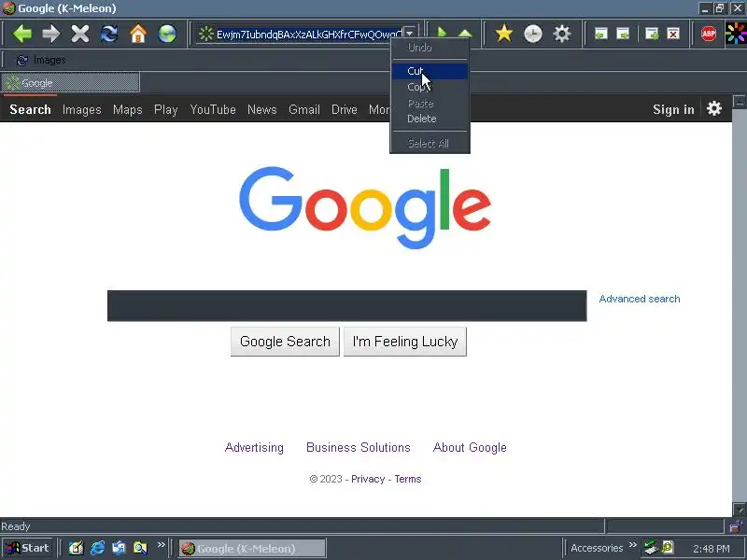The height and width of the screenshot is (560, 747).
Task: Open Google options gear next to Sign in
Action: [x=714, y=108]
